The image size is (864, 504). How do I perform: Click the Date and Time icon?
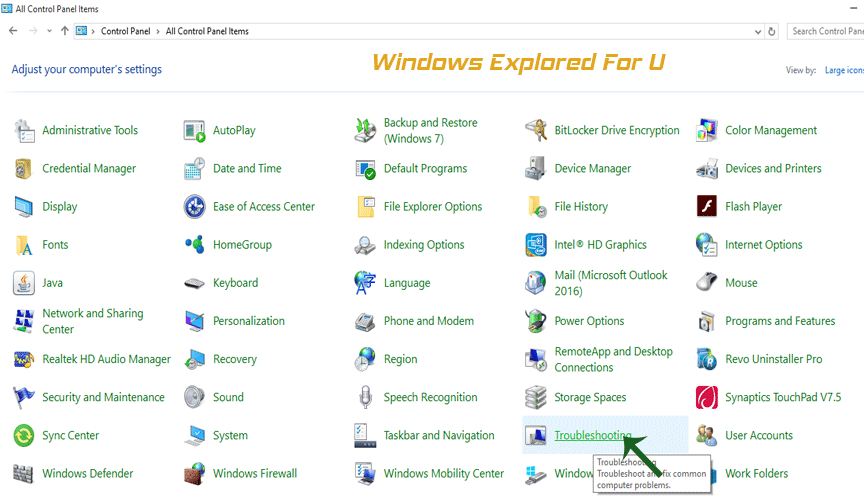coord(195,169)
